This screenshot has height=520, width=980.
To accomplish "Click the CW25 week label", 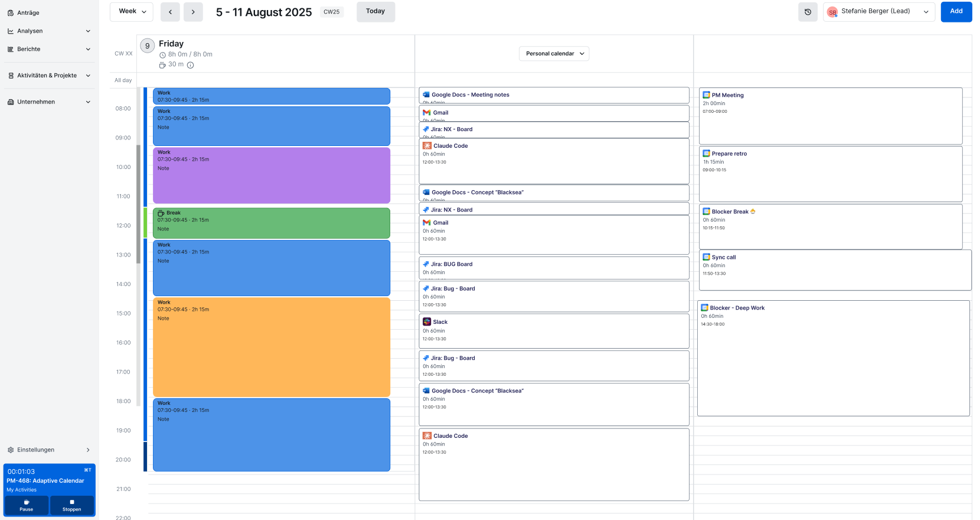I will [x=332, y=12].
